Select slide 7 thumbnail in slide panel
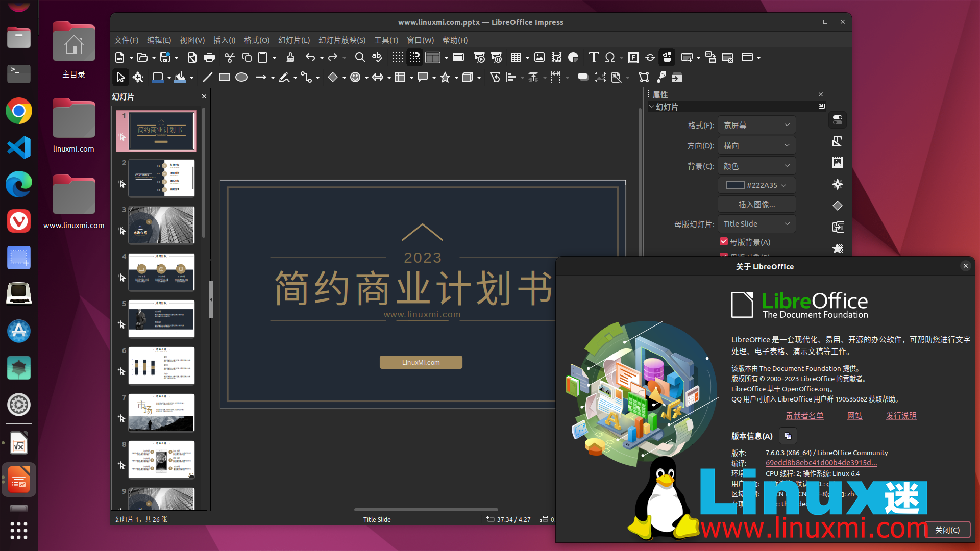The image size is (980, 551). click(161, 413)
